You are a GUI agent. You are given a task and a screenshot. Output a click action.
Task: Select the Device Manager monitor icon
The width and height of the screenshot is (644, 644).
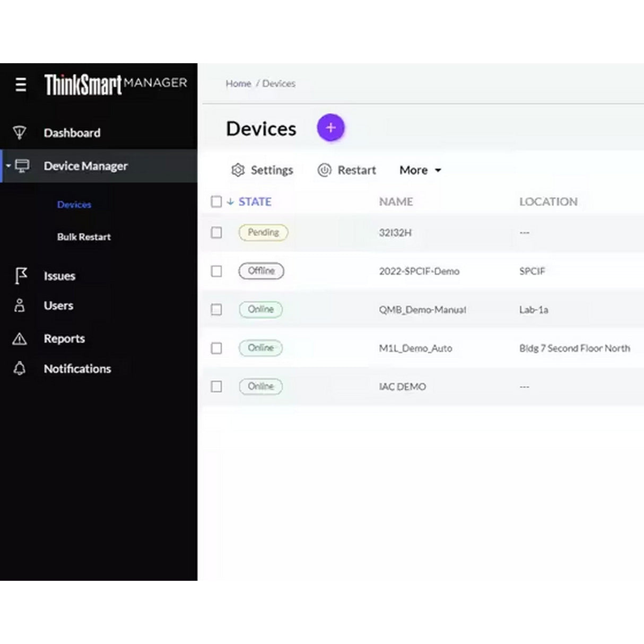coord(22,166)
